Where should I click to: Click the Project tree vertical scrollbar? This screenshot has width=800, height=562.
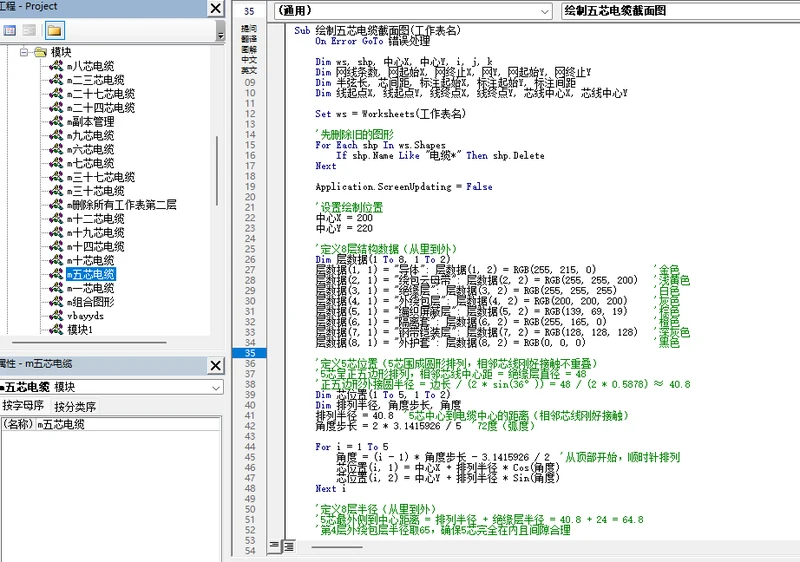217,171
